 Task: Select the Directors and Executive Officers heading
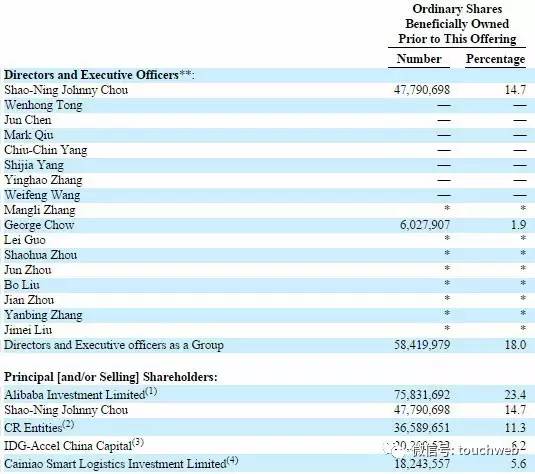point(99,75)
